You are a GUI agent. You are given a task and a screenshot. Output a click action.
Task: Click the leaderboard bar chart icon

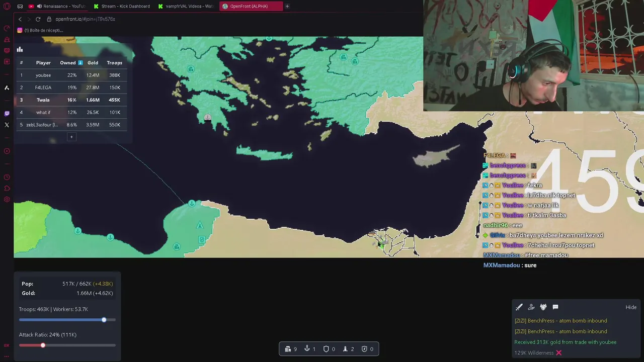(x=20, y=49)
